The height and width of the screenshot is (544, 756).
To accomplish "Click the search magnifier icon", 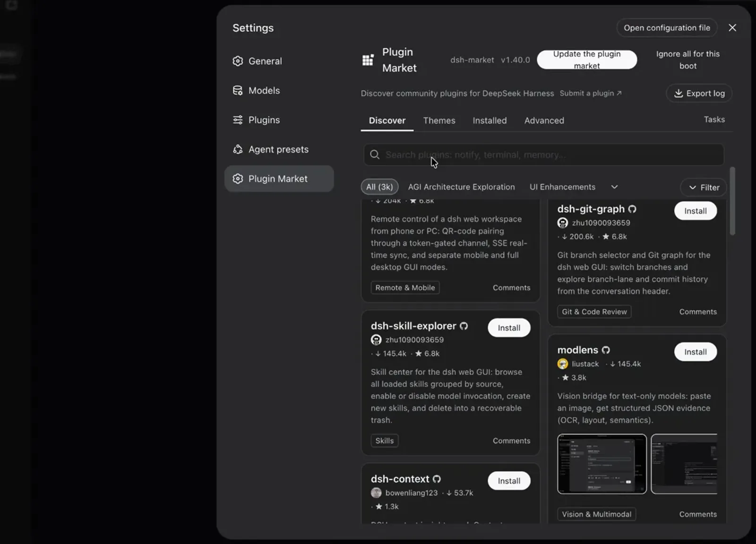I will click(x=375, y=154).
